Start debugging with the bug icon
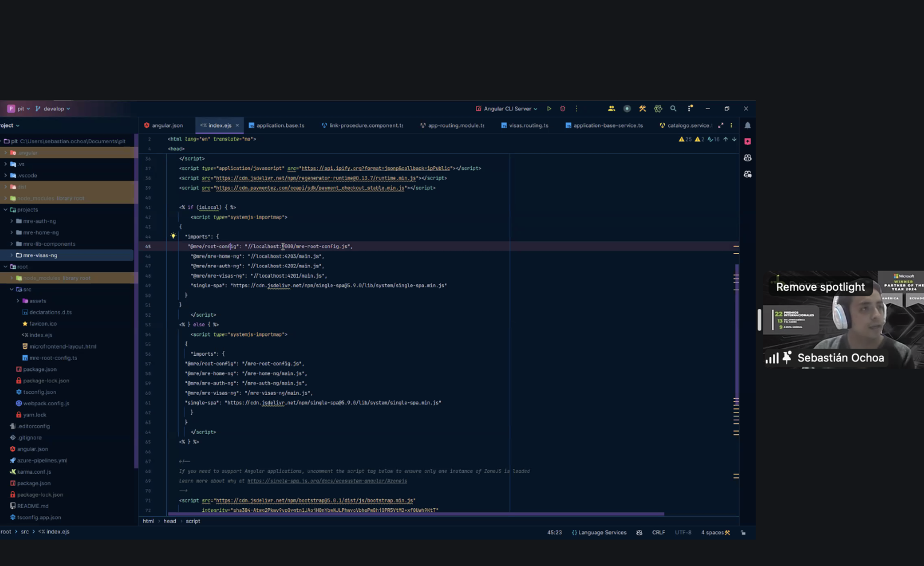This screenshot has width=924, height=566. coord(563,109)
